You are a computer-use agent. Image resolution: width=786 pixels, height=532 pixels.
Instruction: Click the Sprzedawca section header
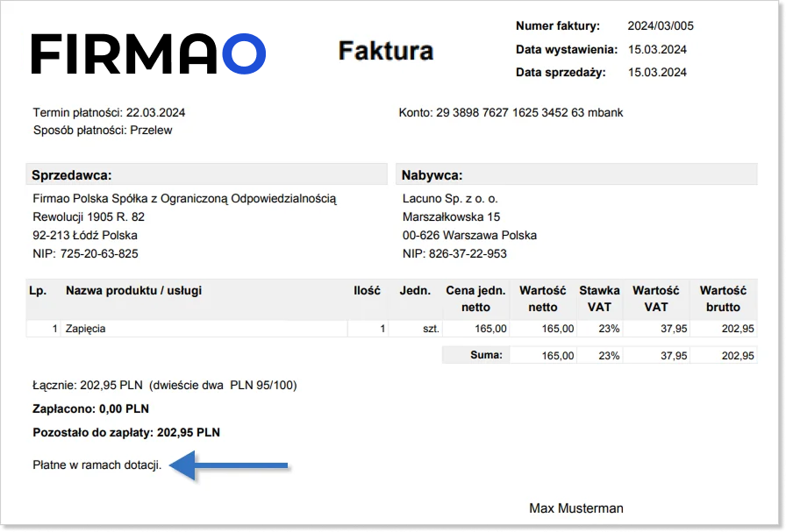(x=72, y=175)
